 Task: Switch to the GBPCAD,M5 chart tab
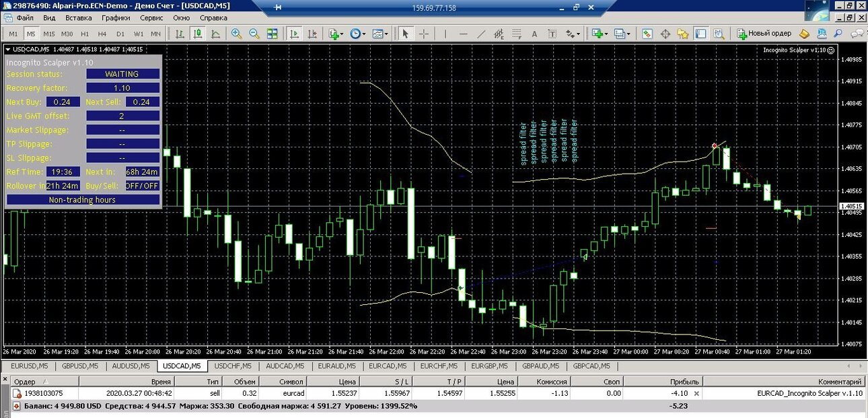(x=591, y=366)
